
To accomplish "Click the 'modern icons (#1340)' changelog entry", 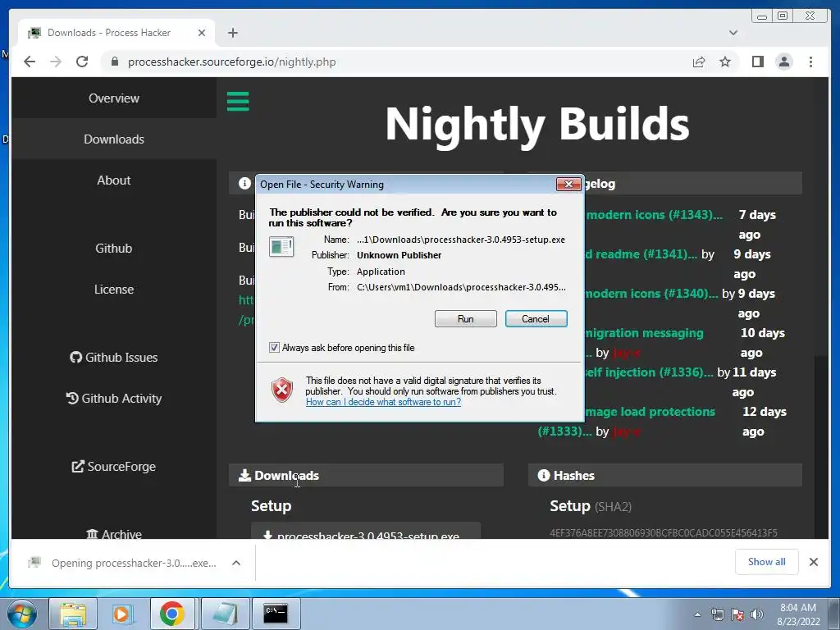I will [x=651, y=294].
